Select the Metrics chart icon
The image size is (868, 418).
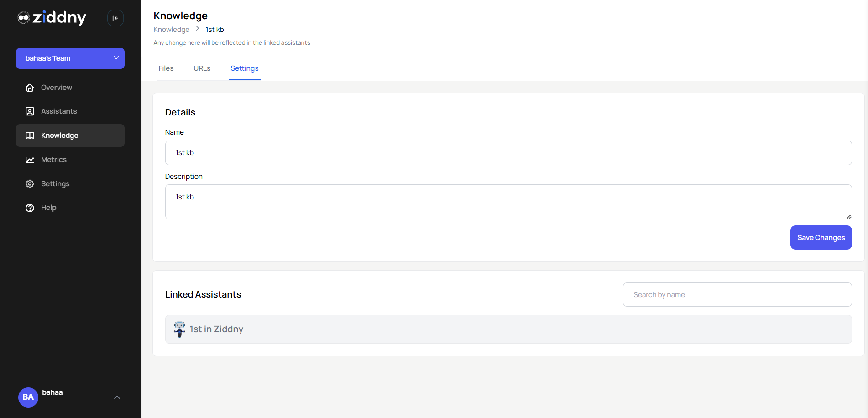point(30,159)
